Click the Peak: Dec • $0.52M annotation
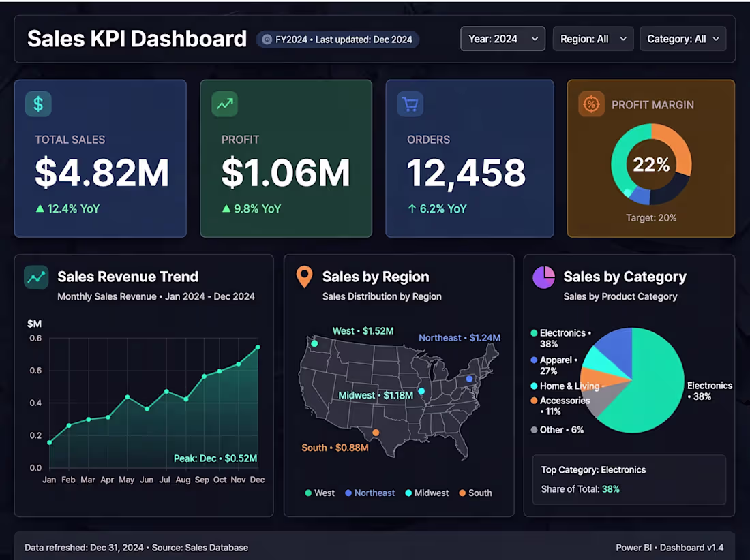 pyautogui.click(x=215, y=458)
